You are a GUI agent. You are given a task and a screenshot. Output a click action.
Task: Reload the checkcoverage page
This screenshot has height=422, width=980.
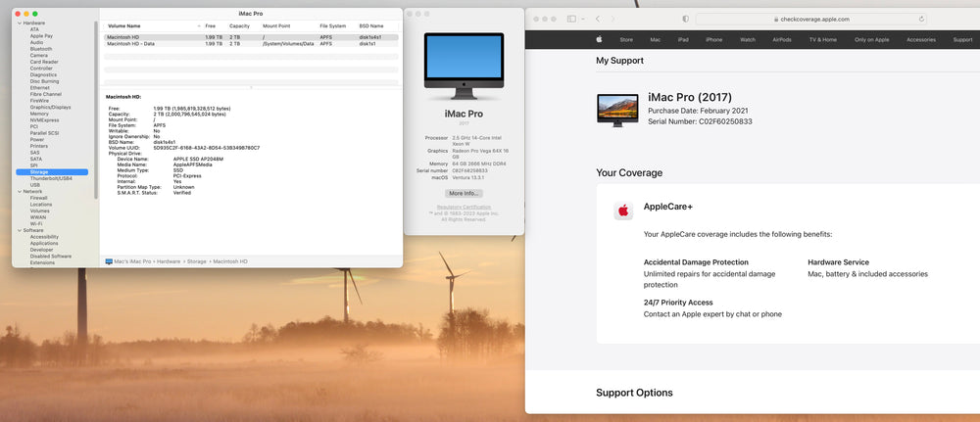click(921, 20)
